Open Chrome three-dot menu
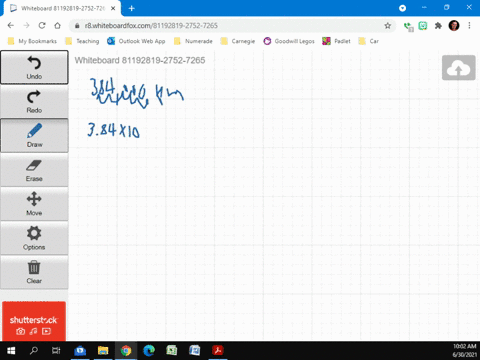480x360 pixels. click(x=469, y=26)
